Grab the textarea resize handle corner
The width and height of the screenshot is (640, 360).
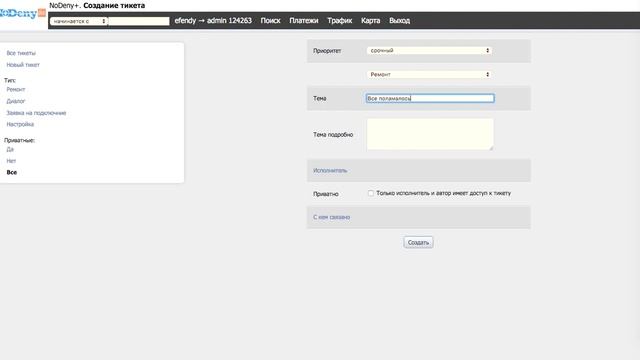[x=491, y=148]
